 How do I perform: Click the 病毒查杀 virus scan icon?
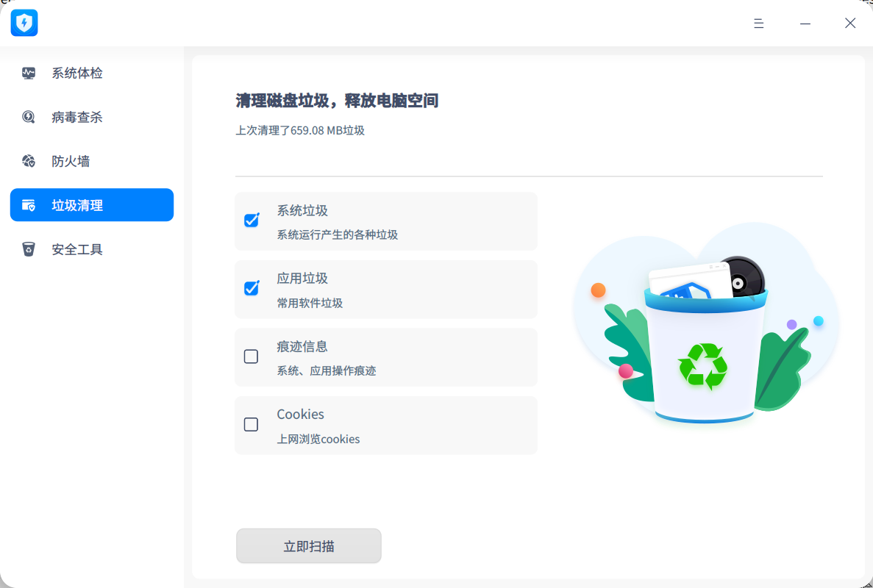point(28,117)
